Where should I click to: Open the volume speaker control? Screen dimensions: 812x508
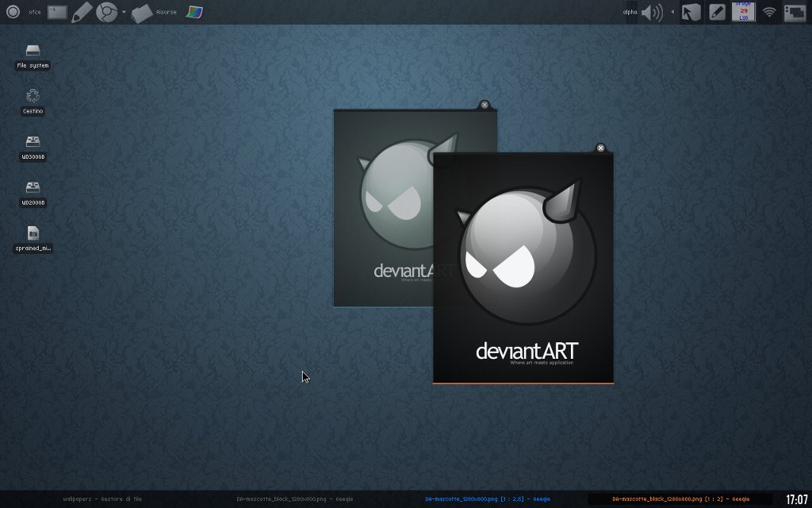(652, 12)
